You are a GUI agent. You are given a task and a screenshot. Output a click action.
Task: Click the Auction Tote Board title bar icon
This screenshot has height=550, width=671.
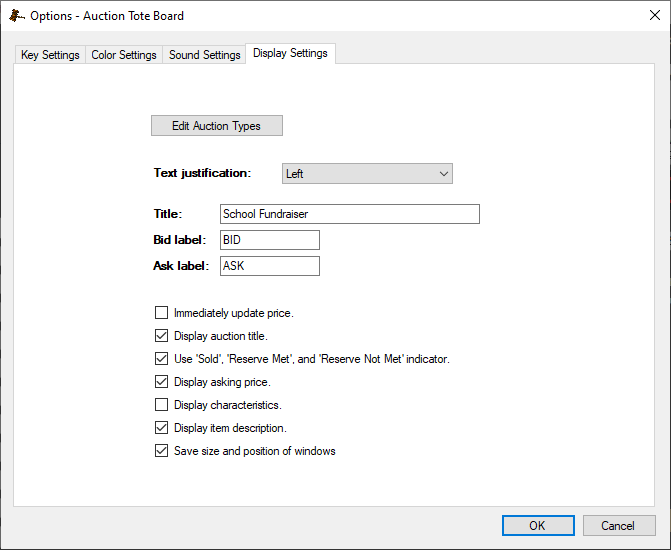tap(16, 16)
